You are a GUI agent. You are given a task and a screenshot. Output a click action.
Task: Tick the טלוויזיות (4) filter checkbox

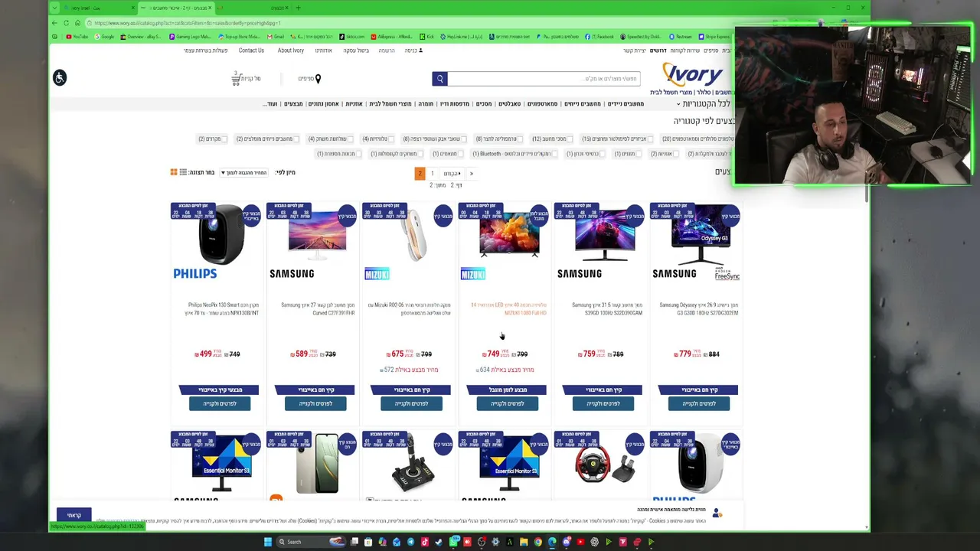tap(390, 139)
